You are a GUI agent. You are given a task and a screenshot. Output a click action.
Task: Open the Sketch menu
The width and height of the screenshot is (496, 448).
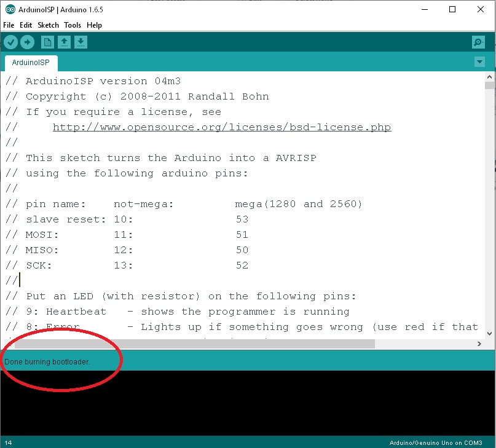[x=48, y=25]
